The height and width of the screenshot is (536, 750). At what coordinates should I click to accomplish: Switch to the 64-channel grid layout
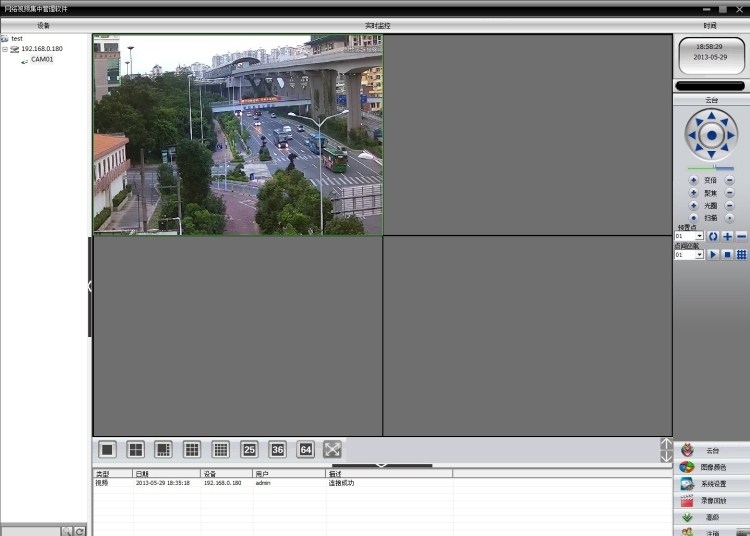point(306,450)
